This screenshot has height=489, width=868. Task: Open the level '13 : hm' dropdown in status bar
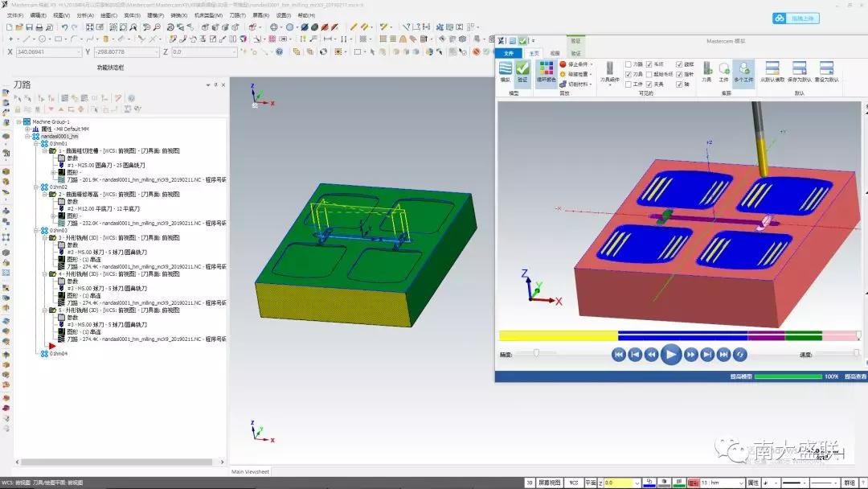[x=741, y=483]
